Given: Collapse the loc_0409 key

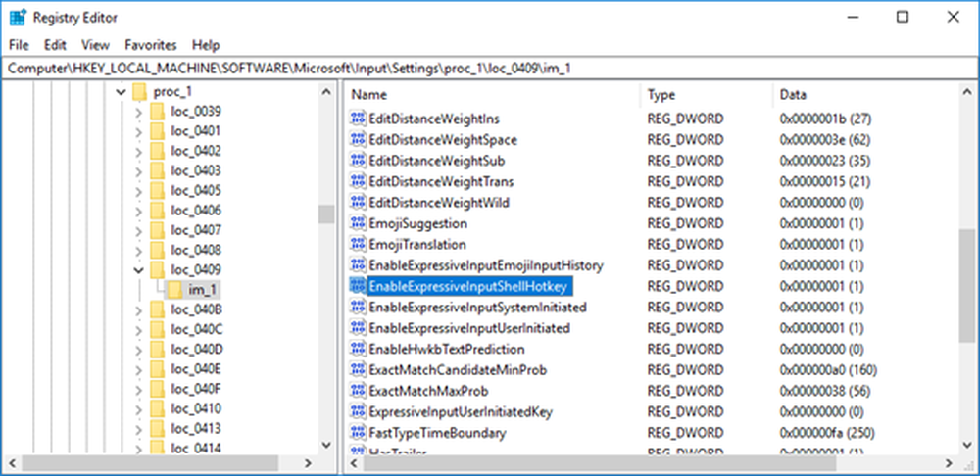Looking at the screenshot, I should [x=139, y=269].
